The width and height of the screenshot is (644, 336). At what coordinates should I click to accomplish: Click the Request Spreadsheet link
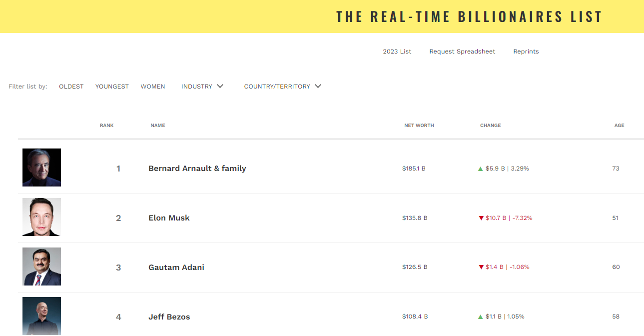462,51
